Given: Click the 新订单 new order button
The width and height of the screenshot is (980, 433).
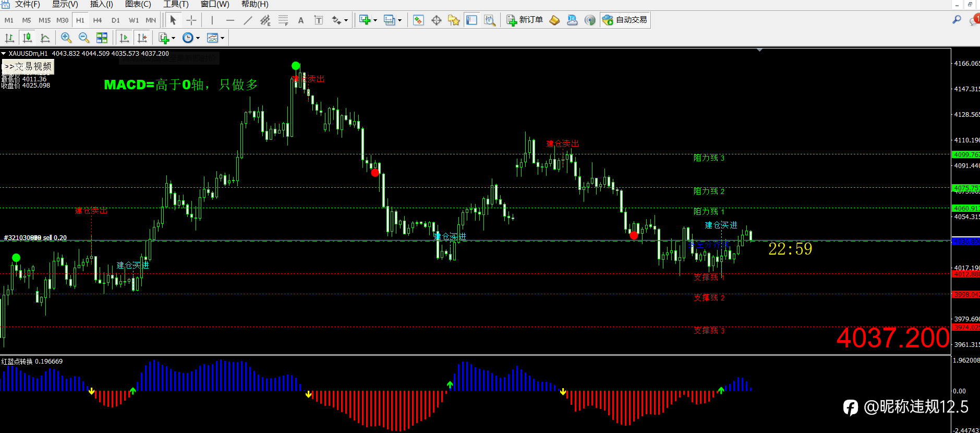Looking at the screenshot, I should point(525,20).
